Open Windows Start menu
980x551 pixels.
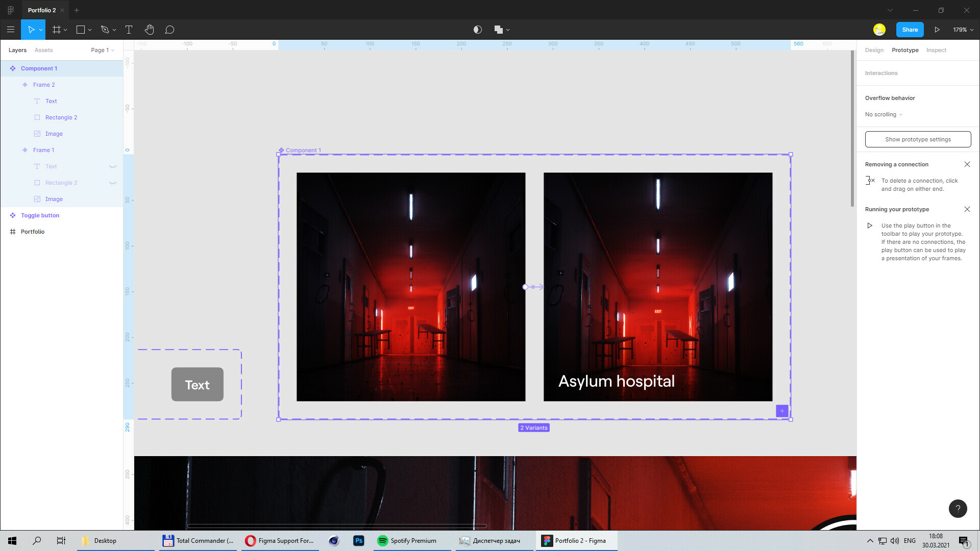tap(12, 541)
